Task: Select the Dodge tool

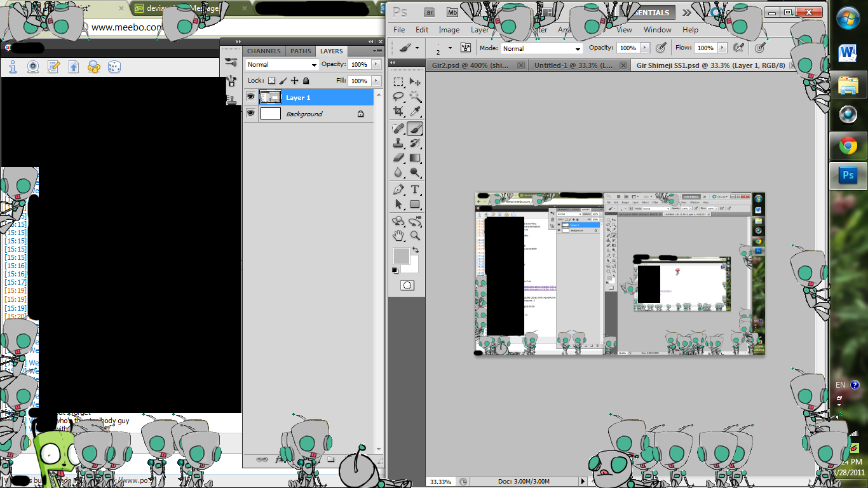Action: coord(415,172)
